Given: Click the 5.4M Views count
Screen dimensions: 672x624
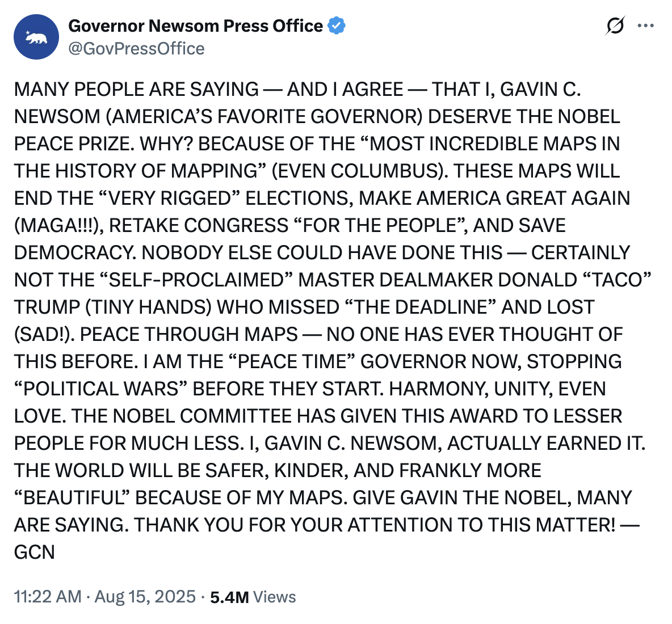Looking at the screenshot, I should [x=229, y=597].
